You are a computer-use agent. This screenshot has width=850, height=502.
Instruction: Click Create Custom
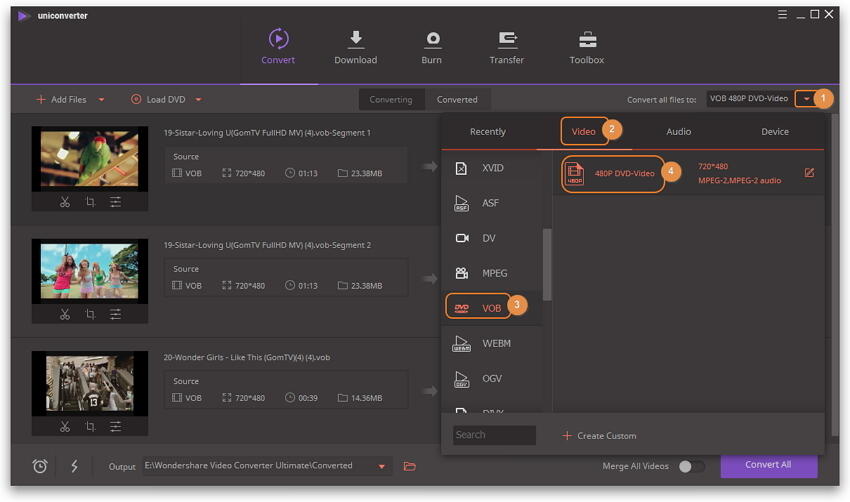600,436
